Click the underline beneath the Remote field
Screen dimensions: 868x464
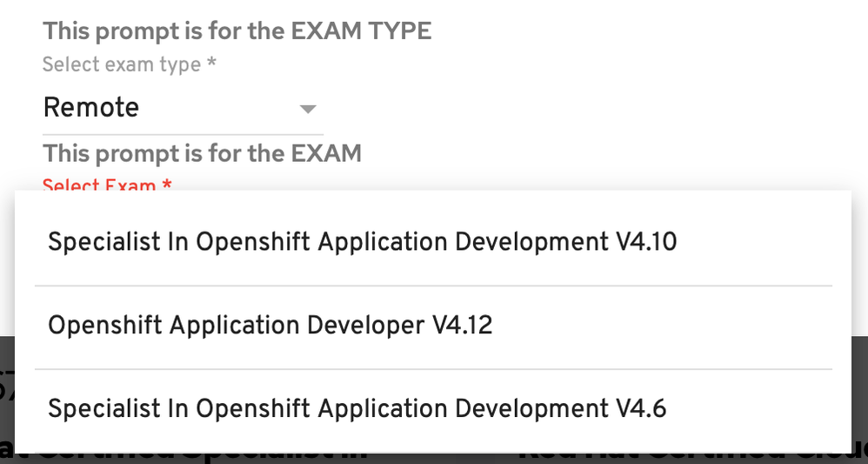(183, 135)
